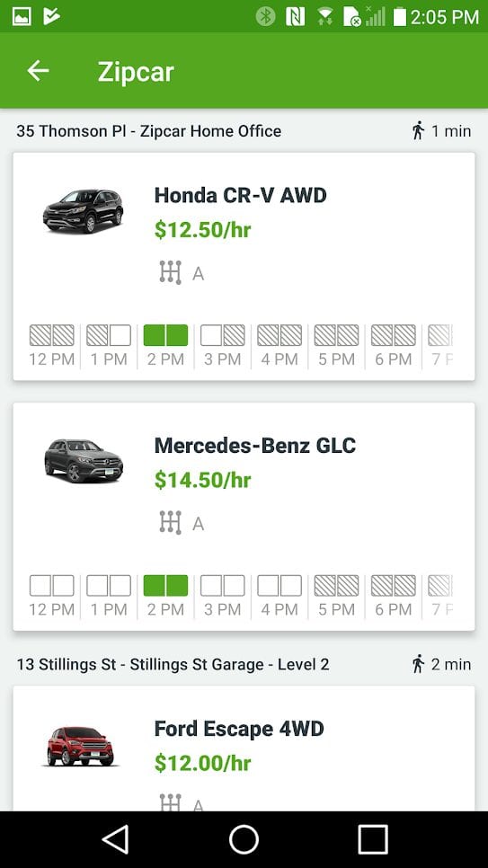Tap the Android recent apps square
The width and height of the screenshot is (488, 868).
click(373, 839)
